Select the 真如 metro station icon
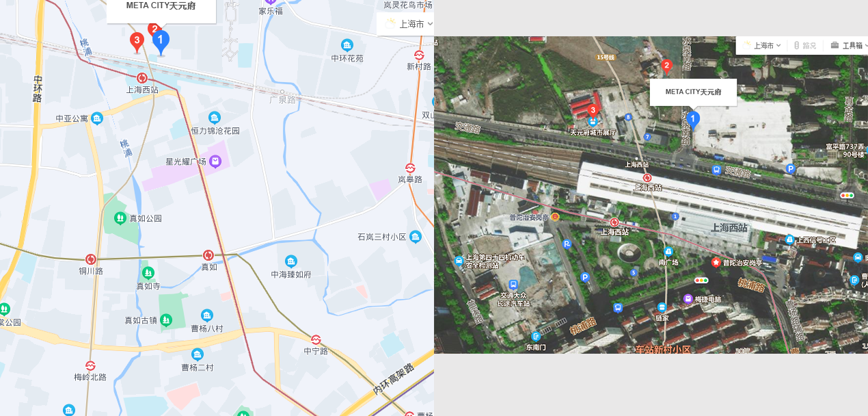The height and width of the screenshot is (416, 868). 208,255
